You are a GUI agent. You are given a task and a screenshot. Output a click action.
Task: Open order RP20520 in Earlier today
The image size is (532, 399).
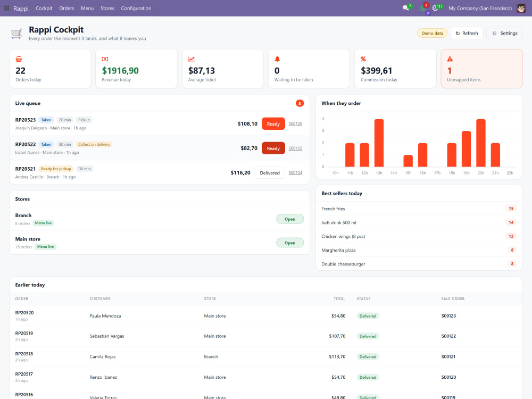click(24, 312)
